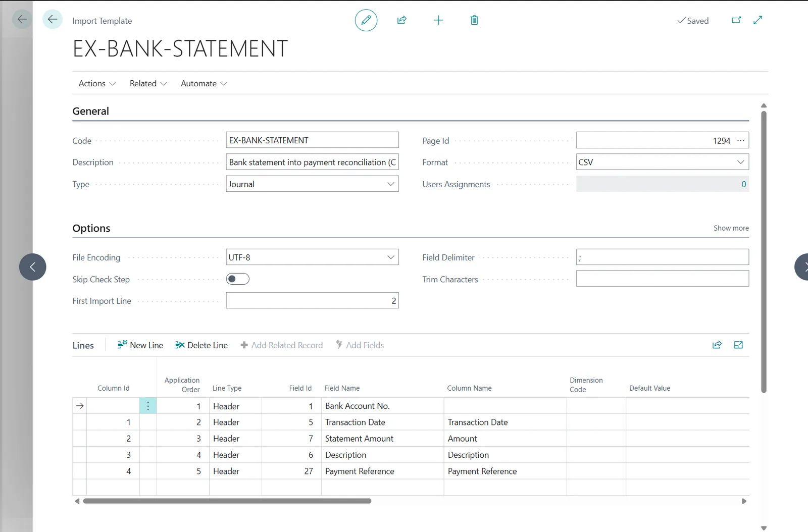Click the Column Name column header
This screenshot has height=532, width=808.
point(469,388)
